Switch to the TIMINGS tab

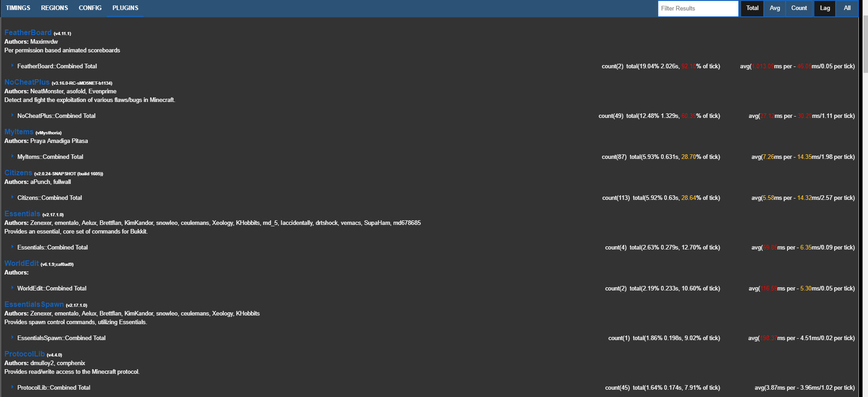point(18,8)
